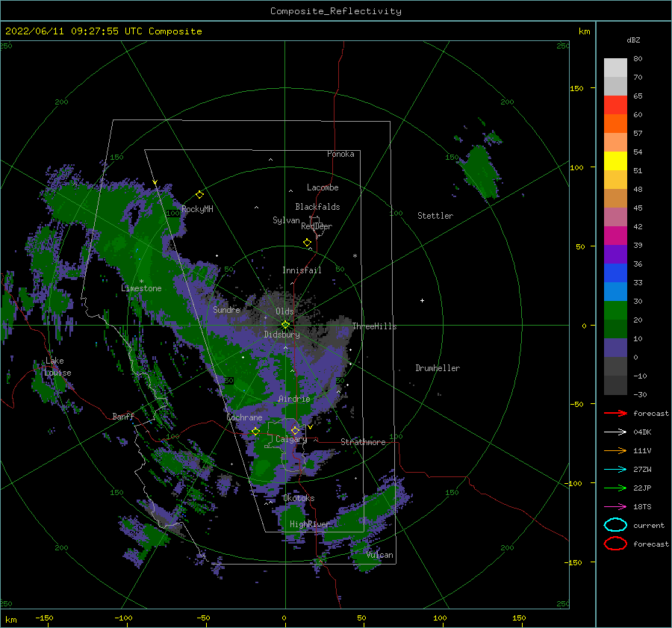Click the HighRiver city label
This screenshot has height=628, width=672.
point(310,524)
